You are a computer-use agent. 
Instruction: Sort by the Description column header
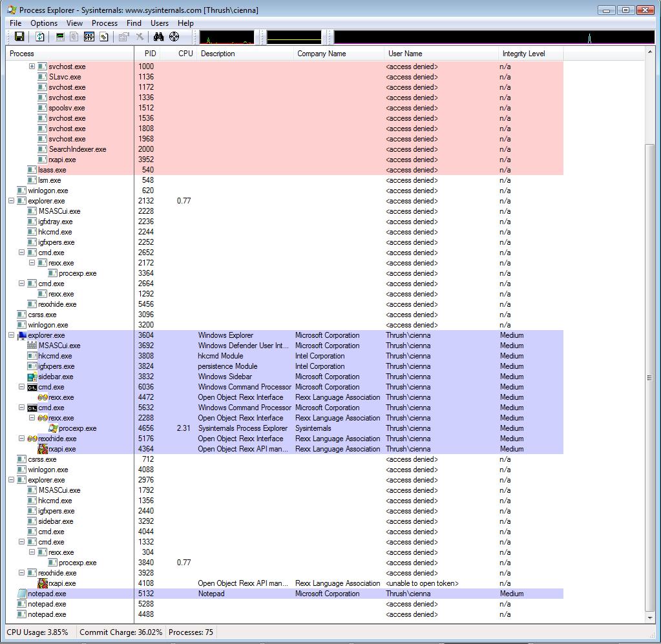tap(246, 54)
